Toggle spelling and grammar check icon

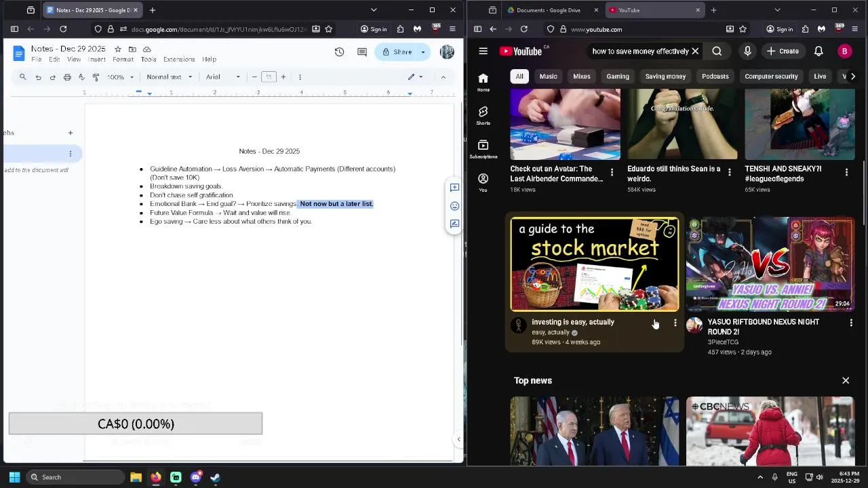81,77
